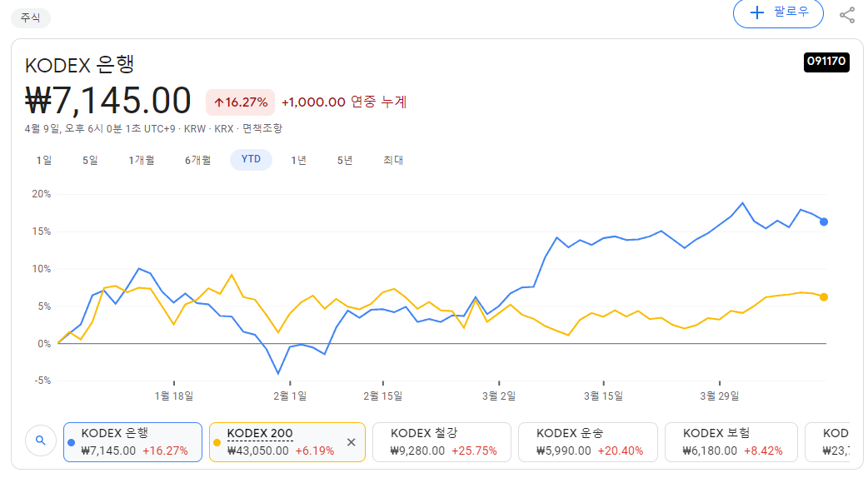The height and width of the screenshot is (478, 868).
Task: Click the 091170 ticker badge
Action: tap(826, 62)
